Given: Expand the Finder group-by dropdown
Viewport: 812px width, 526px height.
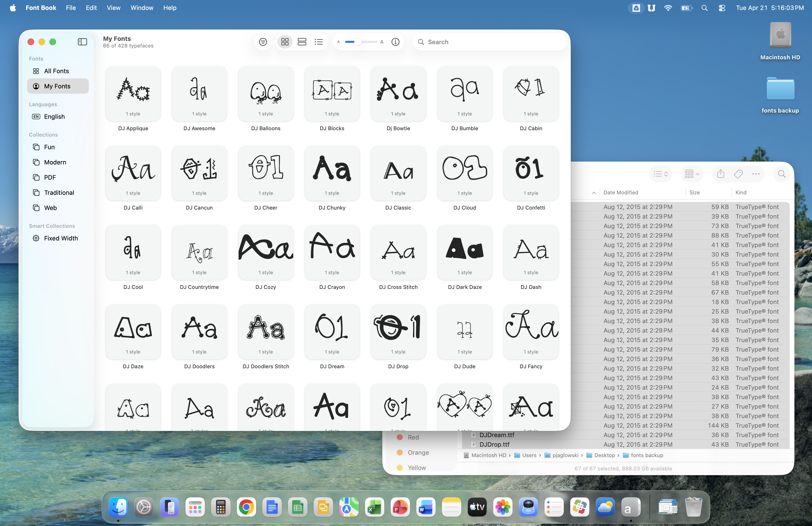Looking at the screenshot, I should coord(692,174).
